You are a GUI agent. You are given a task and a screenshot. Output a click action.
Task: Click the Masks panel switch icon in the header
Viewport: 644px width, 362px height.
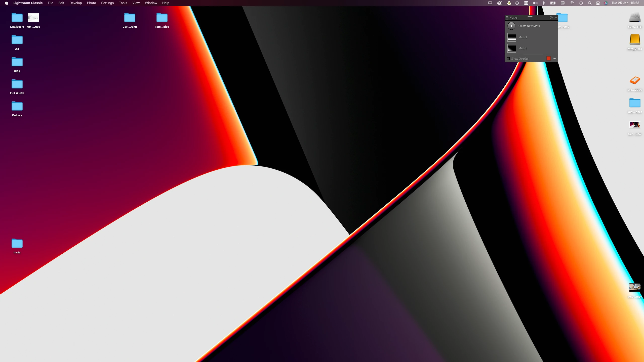(507, 18)
